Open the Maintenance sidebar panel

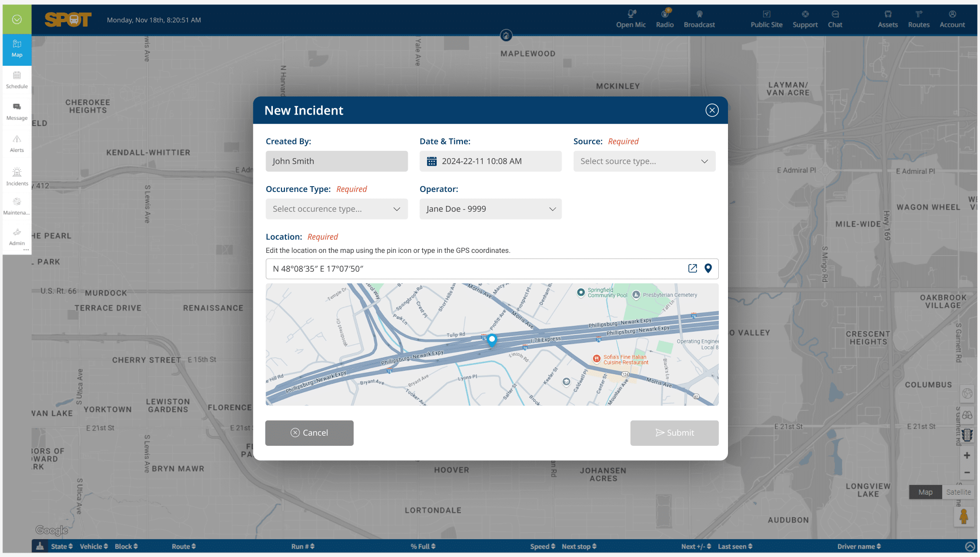17,206
